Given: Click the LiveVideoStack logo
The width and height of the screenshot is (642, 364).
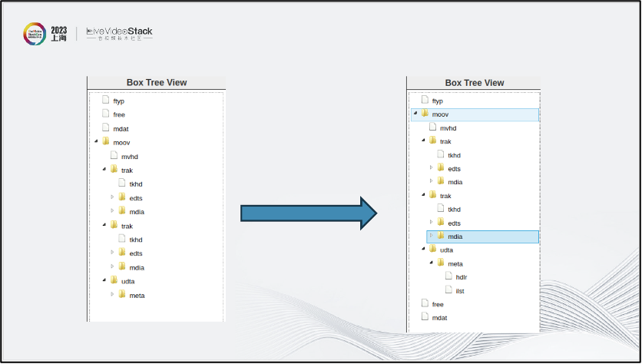Looking at the screenshot, I should pos(119,33).
